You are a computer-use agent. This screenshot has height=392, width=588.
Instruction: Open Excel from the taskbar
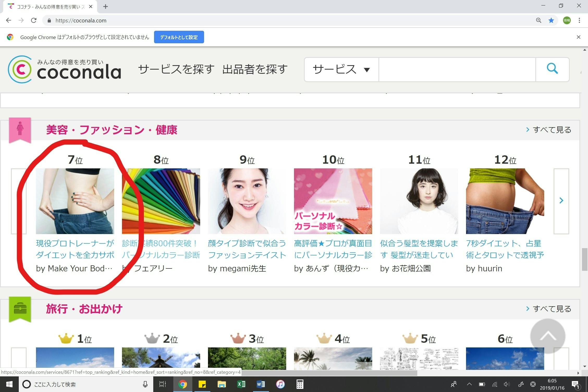[241, 384]
